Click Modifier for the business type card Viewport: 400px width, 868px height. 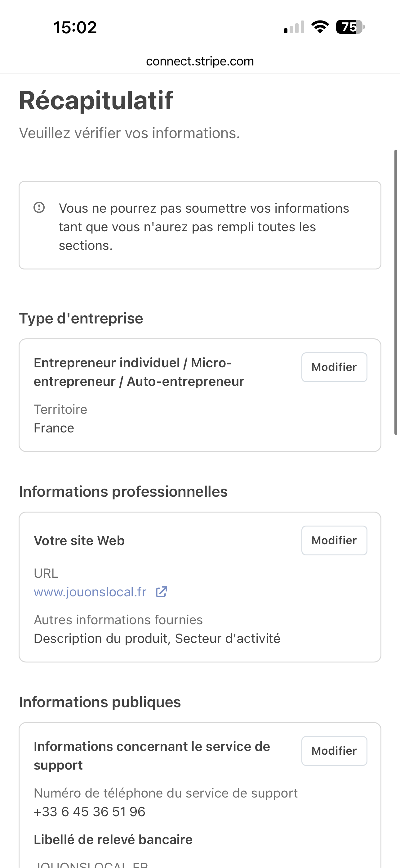click(334, 367)
